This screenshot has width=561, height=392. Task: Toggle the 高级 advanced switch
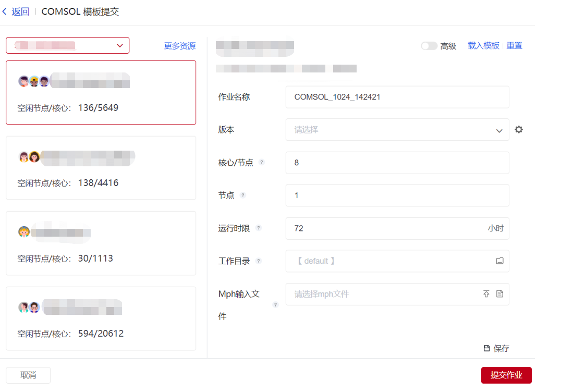pyautogui.click(x=429, y=46)
